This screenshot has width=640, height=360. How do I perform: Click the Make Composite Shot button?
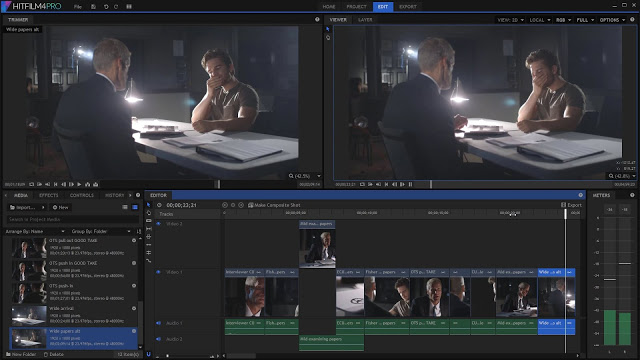click(274, 205)
